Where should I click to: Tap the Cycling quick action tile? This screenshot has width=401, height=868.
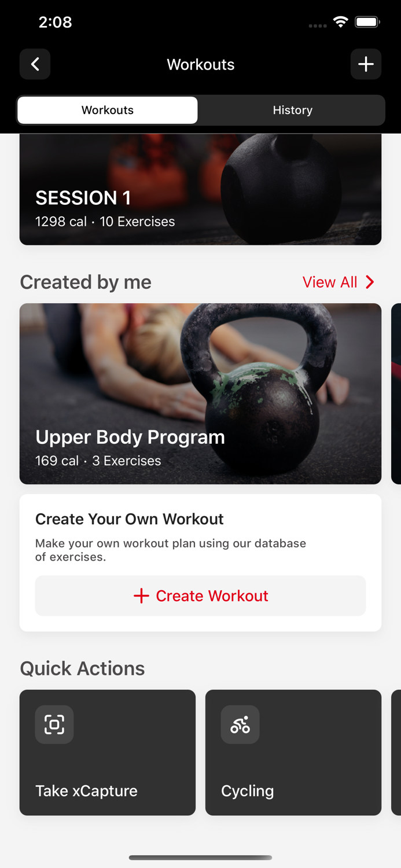(293, 752)
